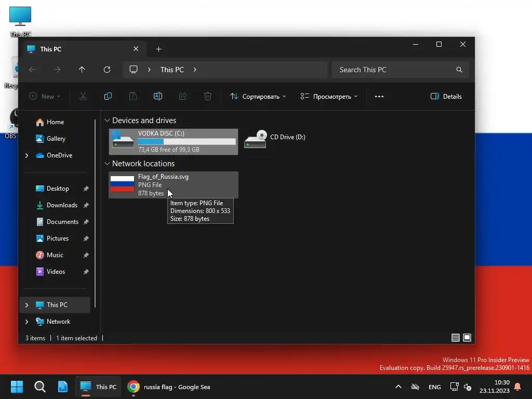Open Documents quick access folder
Image resolution: width=532 pixels, height=399 pixels.
pyautogui.click(x=57, y=222)
